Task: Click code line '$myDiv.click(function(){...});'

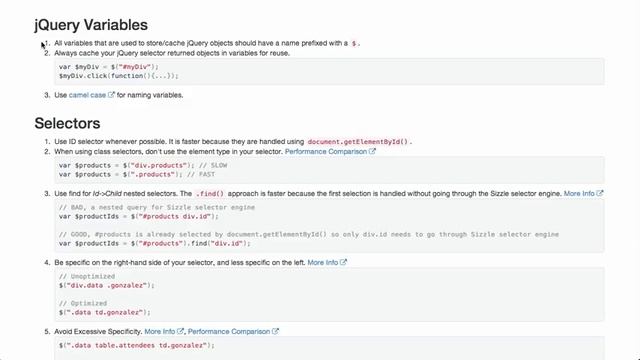Action: (x=119, y=76)
